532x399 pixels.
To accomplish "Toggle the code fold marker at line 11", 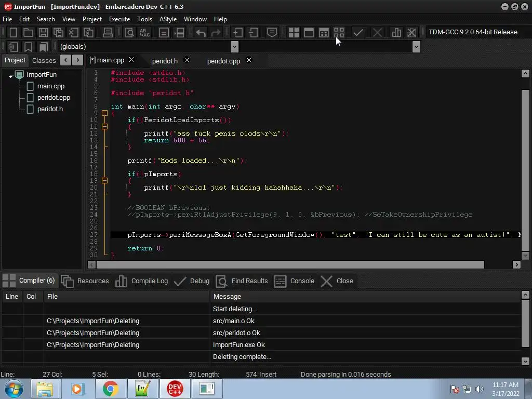I will point(104,127).
